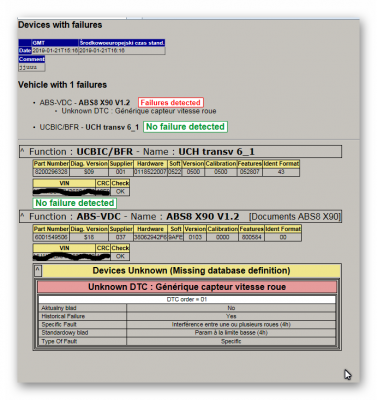The height and width of the screenshot is (400, 377).
Task: Click the Unknown DTC line under ABS-VDC summary
Action: click(x=139, y=111)
